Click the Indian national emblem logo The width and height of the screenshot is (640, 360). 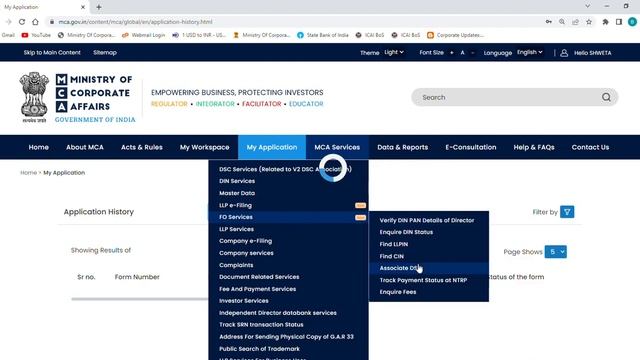click(x=34, y=97)
